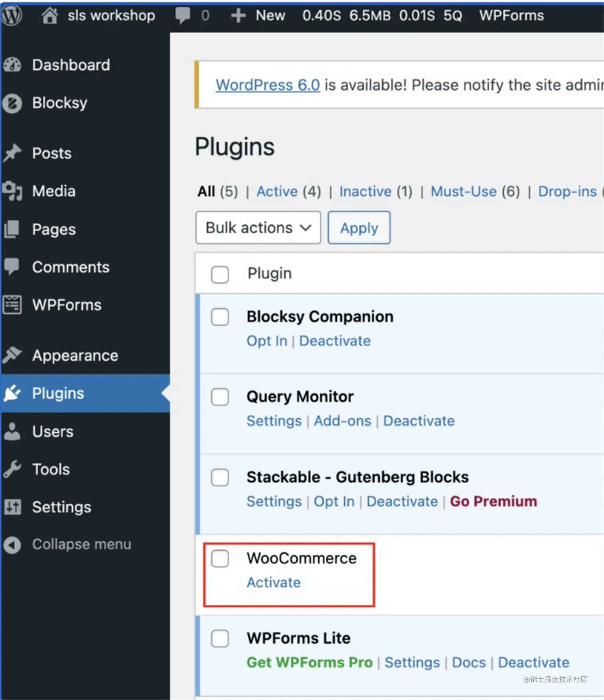Click the Blocksy logo icon in sidebar

pyautogui.click(x=12, y=103)
